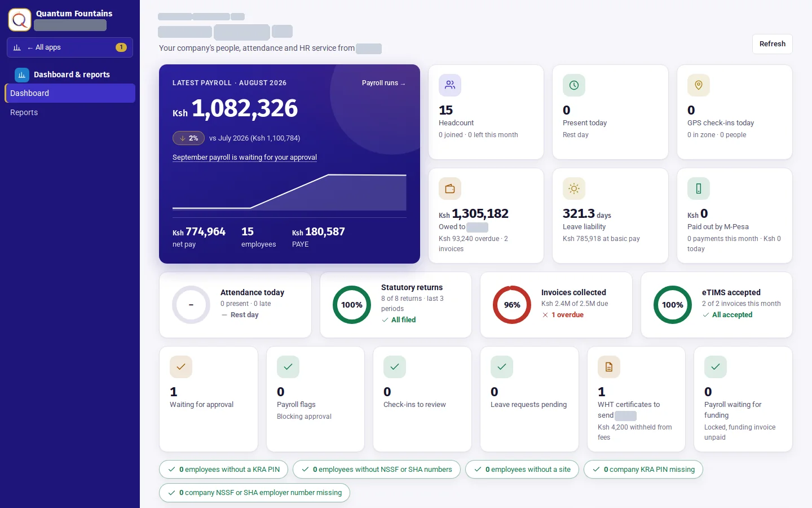The height and width of the screenshot is (508, 812).
Task: Click the payroll trend chart
Action: click(x=289, y=192)
